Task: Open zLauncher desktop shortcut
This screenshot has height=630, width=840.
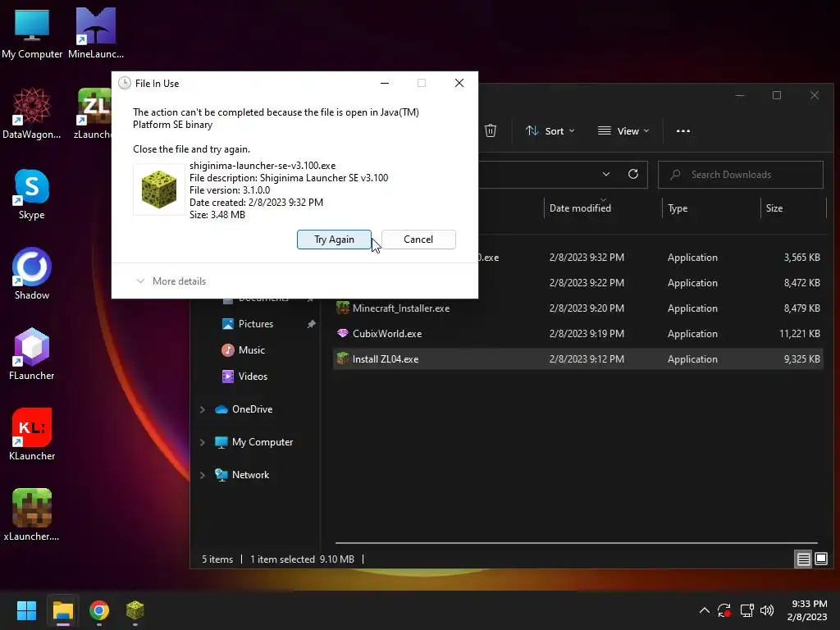Action: pyautogui.click(x=92, y=113)
